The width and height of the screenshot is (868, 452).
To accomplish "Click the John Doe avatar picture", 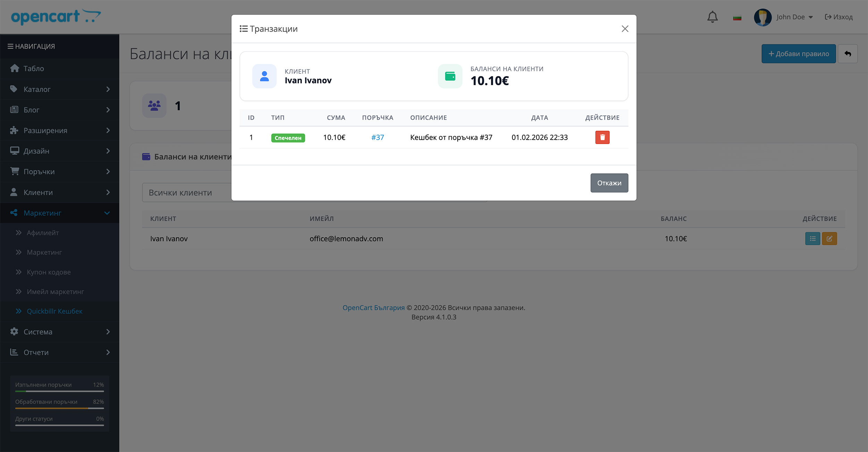I will (762, 17).
